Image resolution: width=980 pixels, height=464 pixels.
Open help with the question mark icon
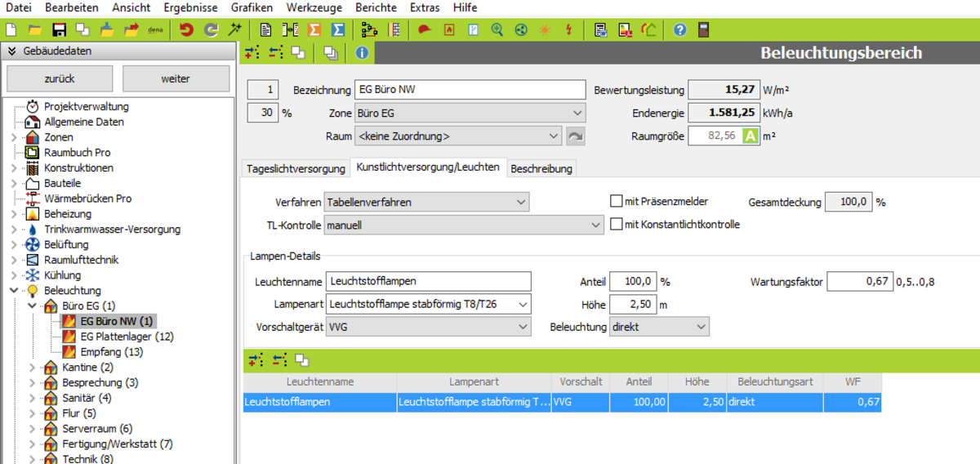tap(679, 30)
